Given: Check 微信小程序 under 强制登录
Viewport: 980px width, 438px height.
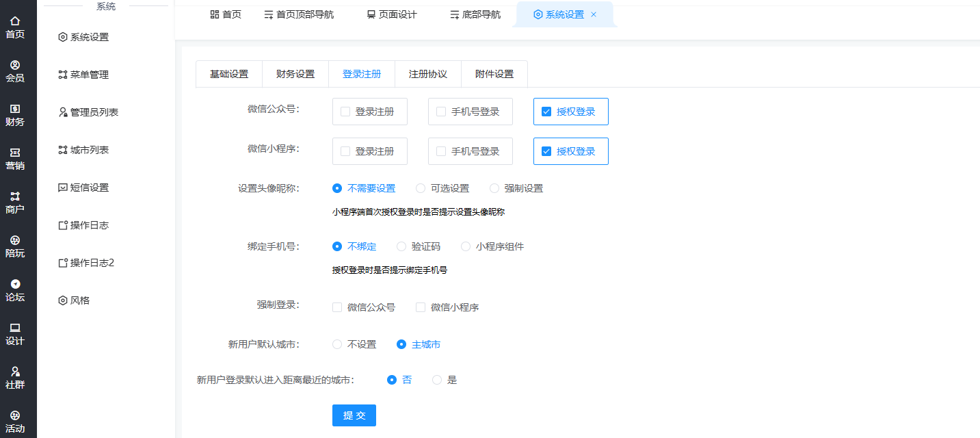Looking at the screenshot, I should coord(421,307).
